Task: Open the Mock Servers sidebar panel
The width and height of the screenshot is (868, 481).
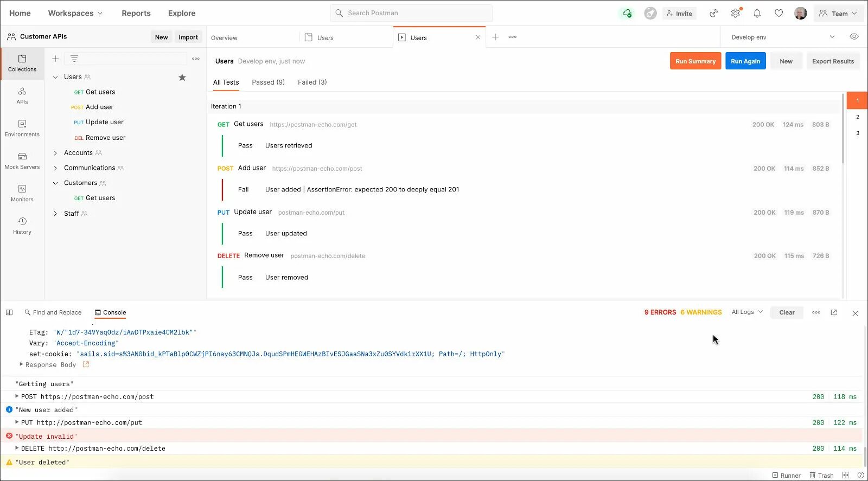Action: click(22, 161)
